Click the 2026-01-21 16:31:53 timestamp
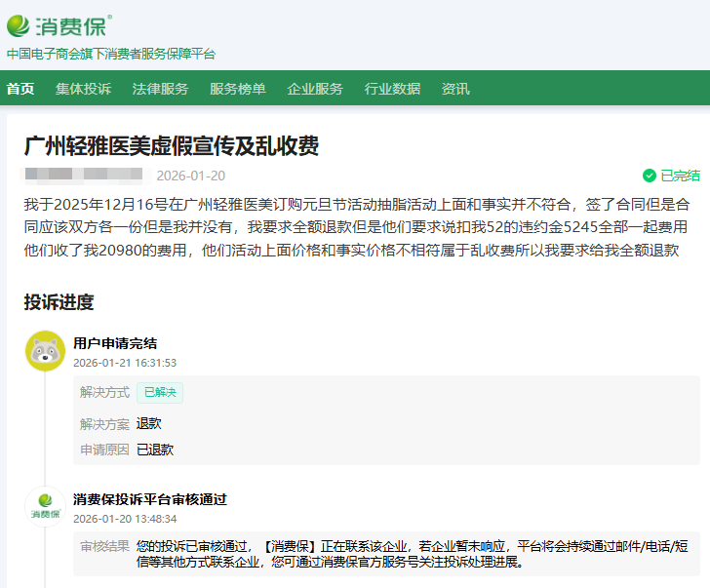The width and height of the screenshot is (710, 588). [125, 363]
